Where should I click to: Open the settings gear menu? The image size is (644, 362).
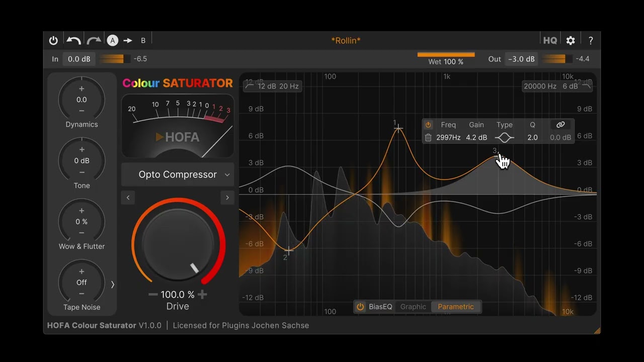click(571, 41)
